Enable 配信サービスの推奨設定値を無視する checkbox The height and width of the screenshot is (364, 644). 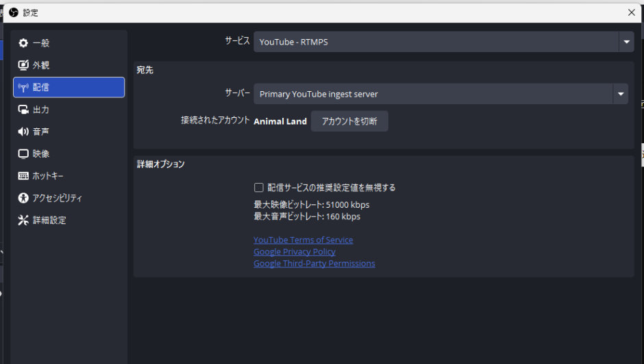pyautogui.click(x=259, y=188)
